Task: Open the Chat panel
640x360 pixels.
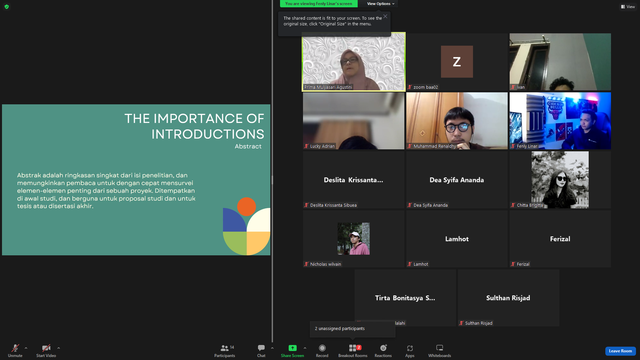Action: (261, 350)
